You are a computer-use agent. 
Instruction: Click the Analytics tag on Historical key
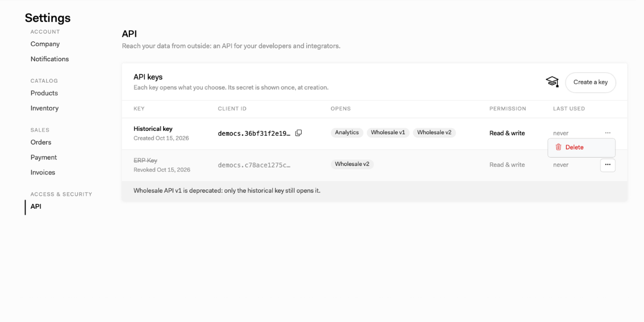coord(347,133)
